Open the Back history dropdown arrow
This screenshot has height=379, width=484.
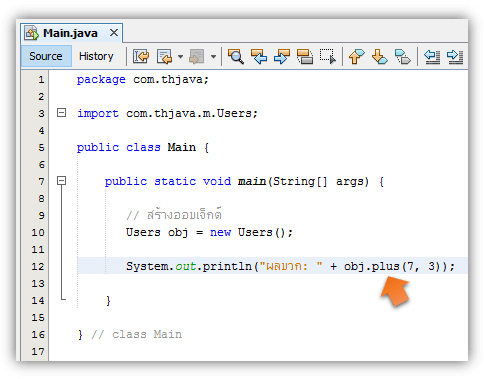pyautogui.click(x=180, y=56)
